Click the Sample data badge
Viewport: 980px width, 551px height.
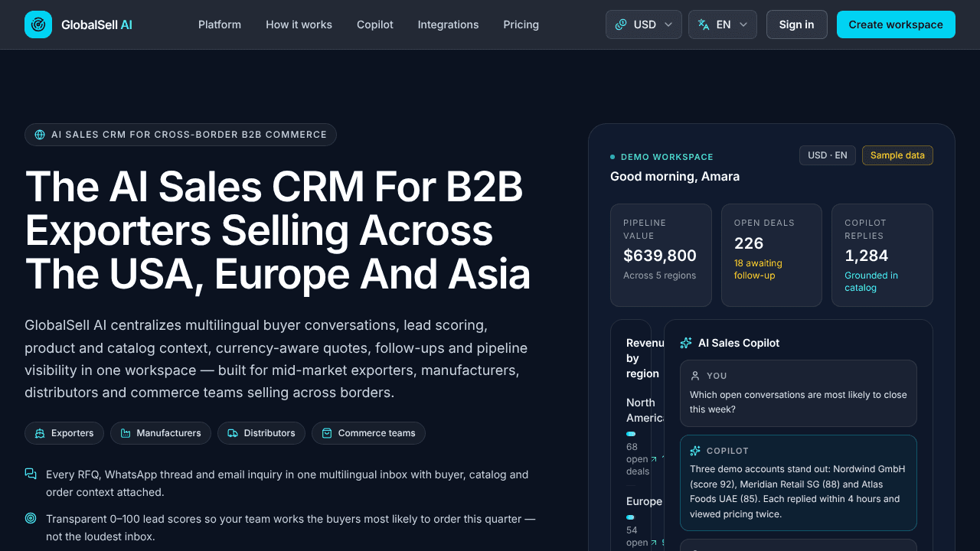pyautogui.click(x=897, y=155)
